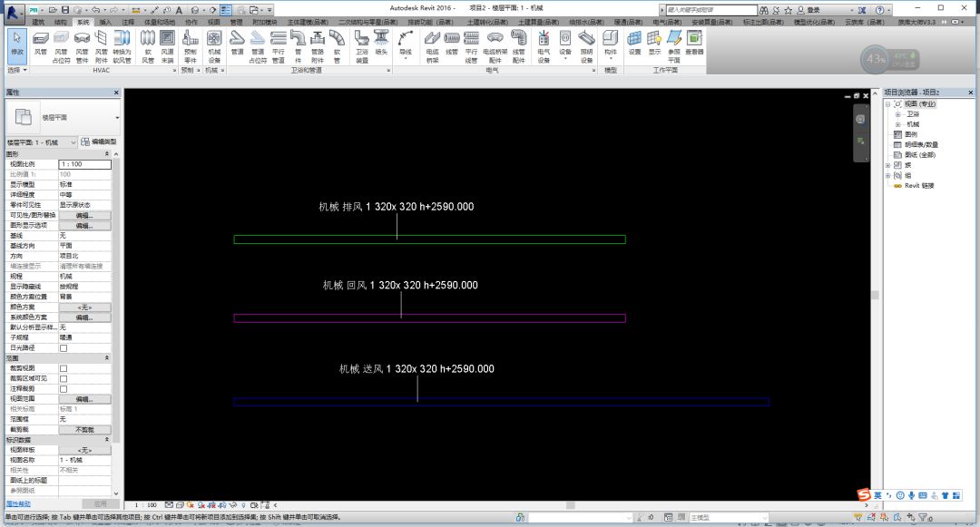
Task: Collapse the 范围 properties group
Action: (107, 357)
